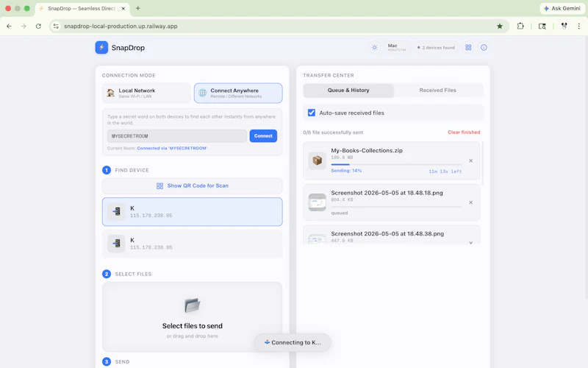
Task: Click the SnapDrop lightning logo icon
Action: point(101,47)
